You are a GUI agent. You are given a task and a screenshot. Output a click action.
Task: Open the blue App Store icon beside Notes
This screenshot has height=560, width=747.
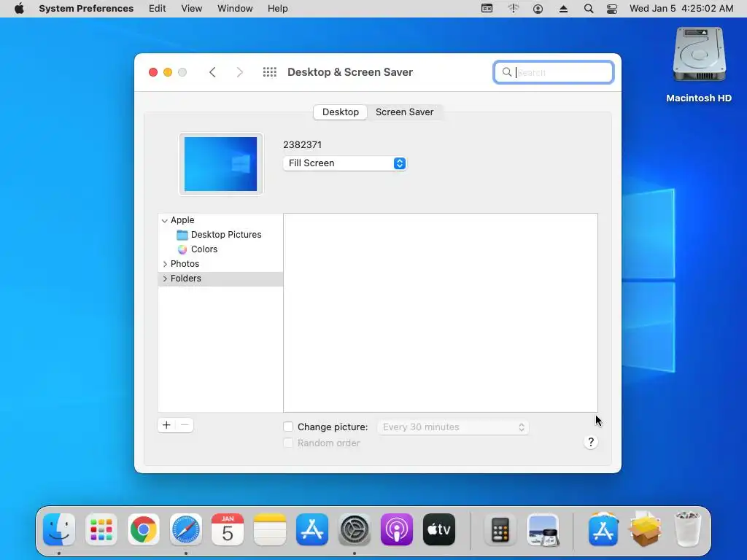312,529
